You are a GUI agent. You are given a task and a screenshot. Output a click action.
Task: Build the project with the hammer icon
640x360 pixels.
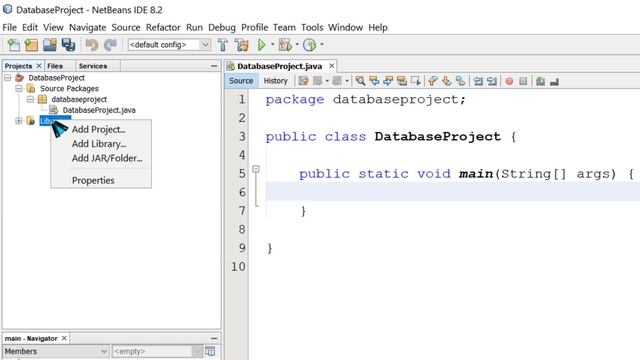pos(223,45)
